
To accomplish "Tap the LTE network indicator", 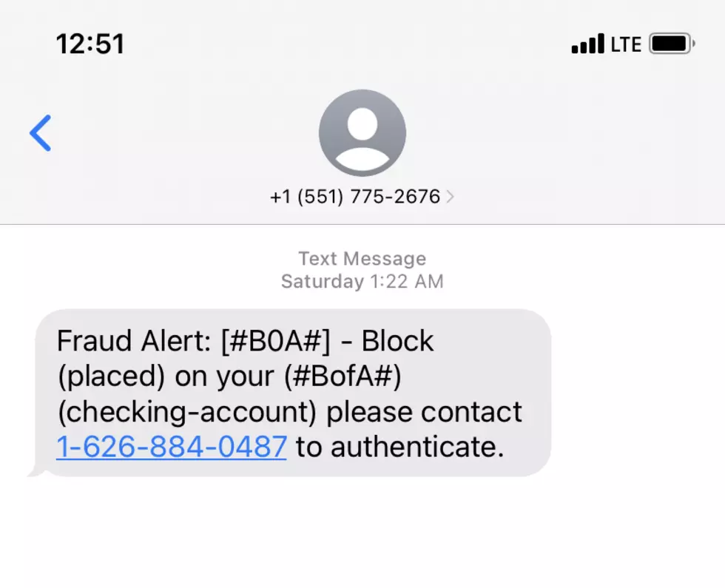I will [x=626, y=44].
